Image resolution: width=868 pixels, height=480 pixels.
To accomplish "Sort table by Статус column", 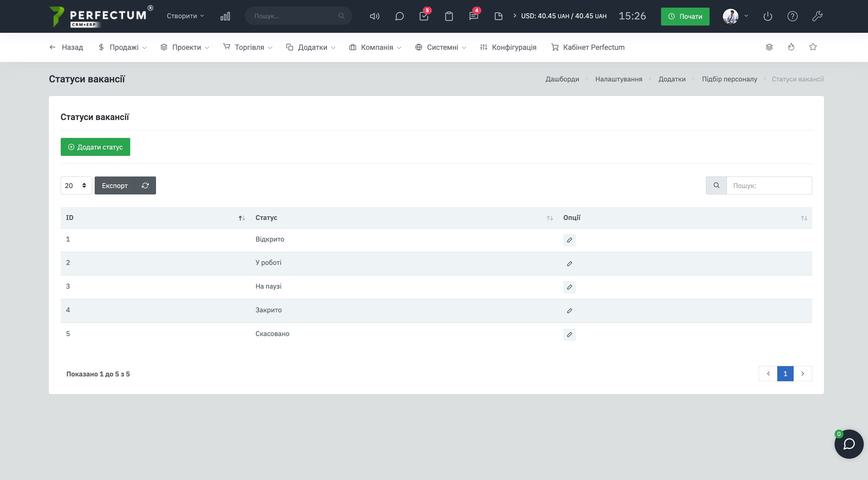I will (404, 218).
